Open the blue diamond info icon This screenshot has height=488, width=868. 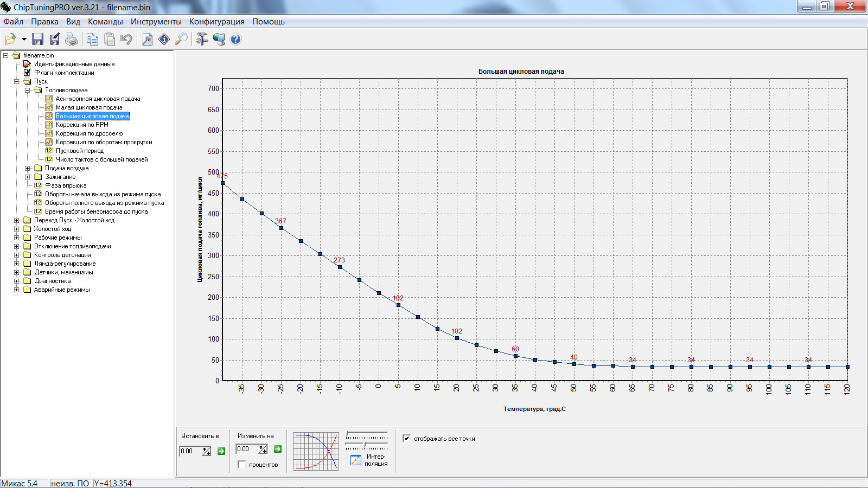tap(164, 39)
